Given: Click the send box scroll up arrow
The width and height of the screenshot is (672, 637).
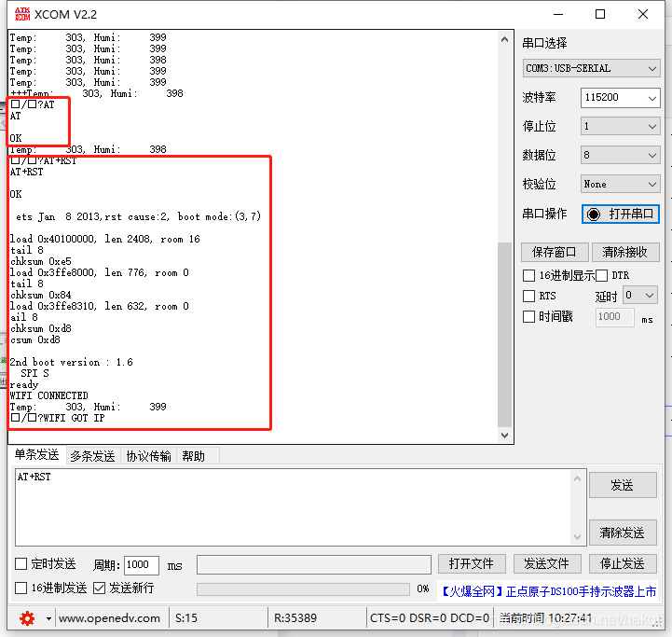Looking at the screenshot, I should [577, 478].
